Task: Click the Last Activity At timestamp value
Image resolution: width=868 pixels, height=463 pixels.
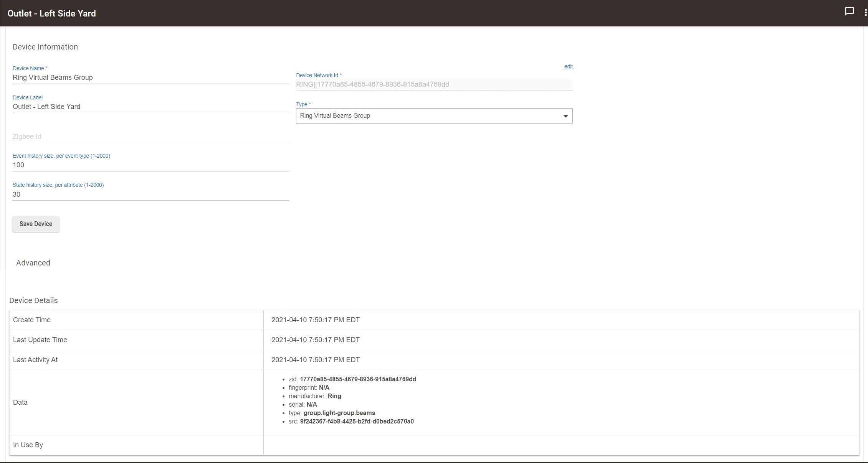Action: (x=316, y=360)
